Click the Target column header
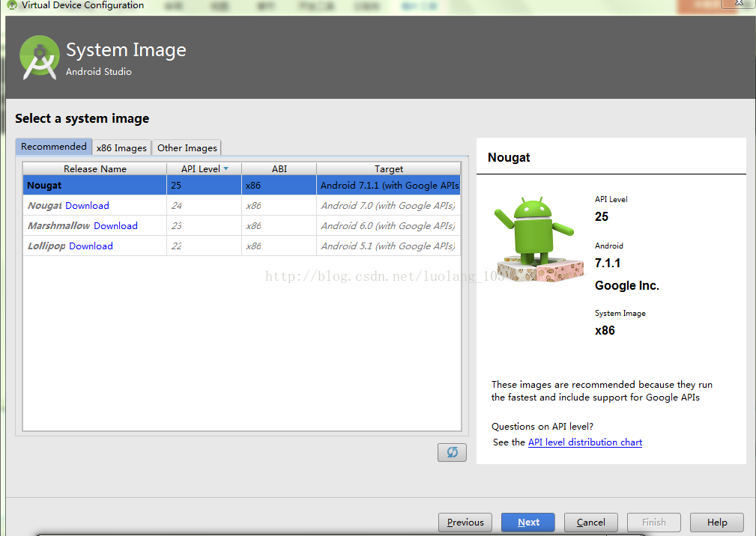 pos(389,169)
